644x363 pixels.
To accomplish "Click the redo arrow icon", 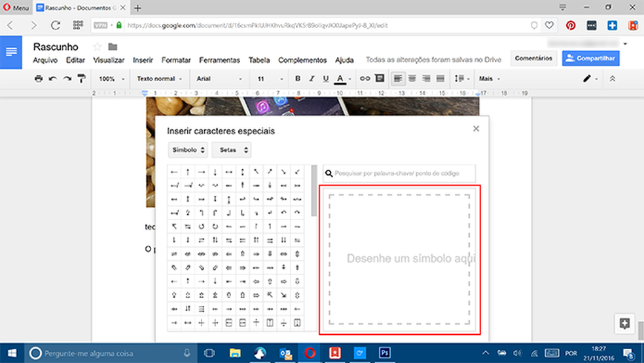I will tap(67, 79).
